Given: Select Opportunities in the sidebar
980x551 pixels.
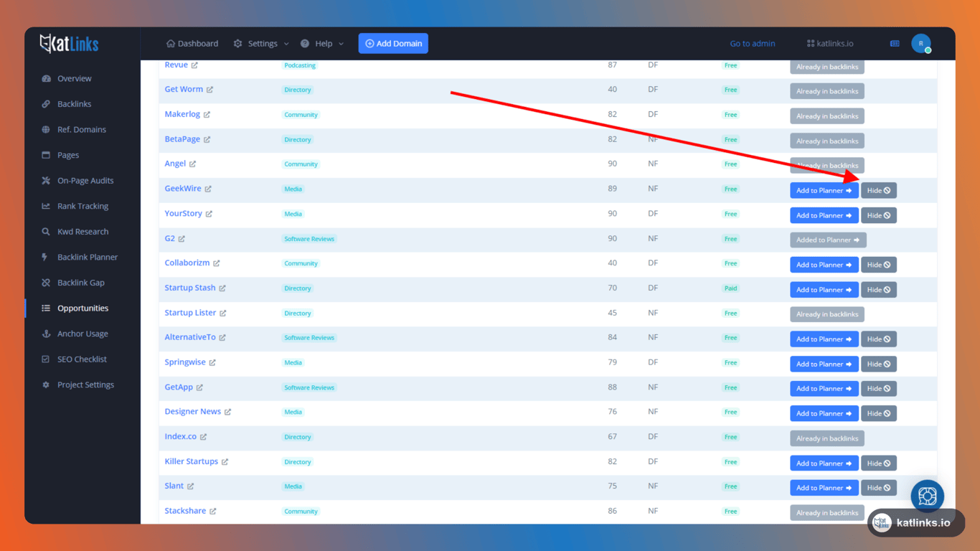Looking at the screenshot, I should tap(83, 309).
